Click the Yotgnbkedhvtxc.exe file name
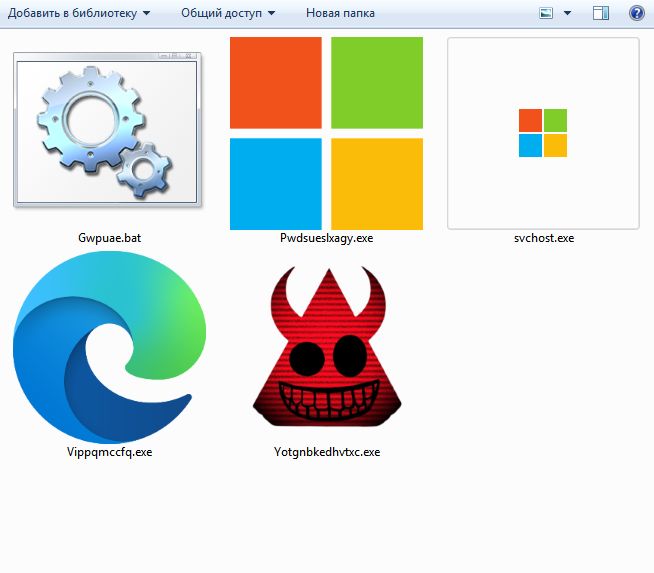Image resolution: width=654 pixels, height=573 pixels. (327, 452)
